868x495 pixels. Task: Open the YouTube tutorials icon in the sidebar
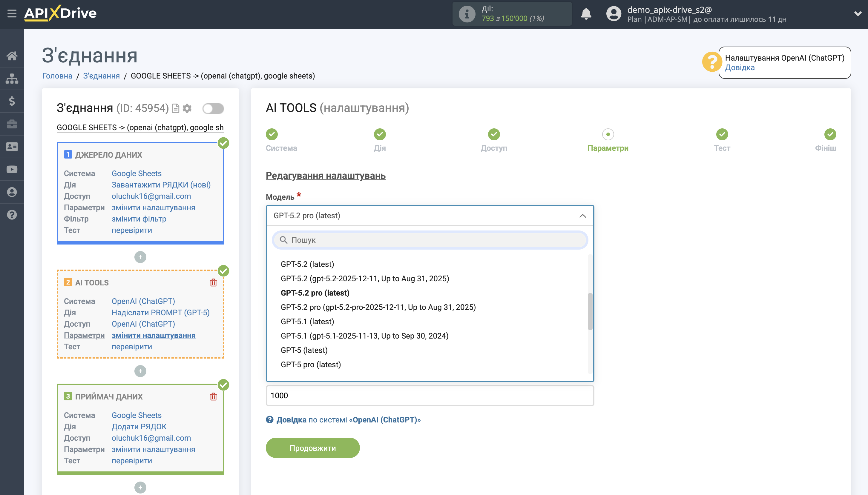click(x=12, y=169)
